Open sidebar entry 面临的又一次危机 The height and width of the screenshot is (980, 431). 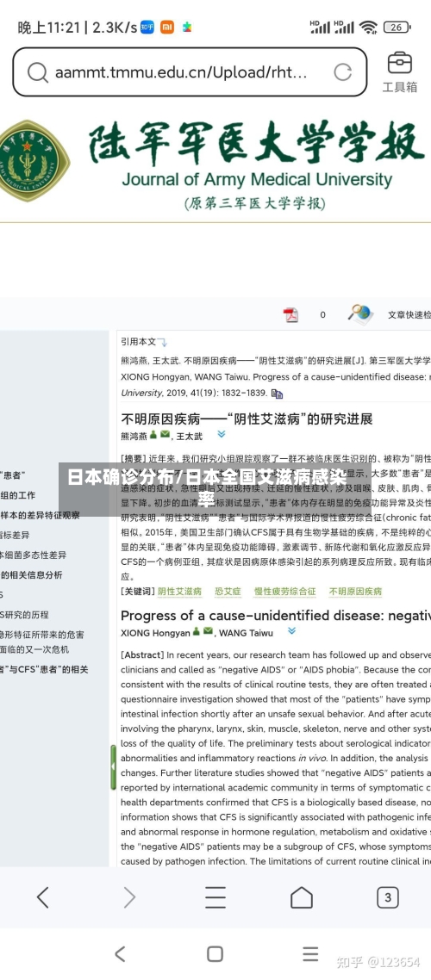coord(34,649)
